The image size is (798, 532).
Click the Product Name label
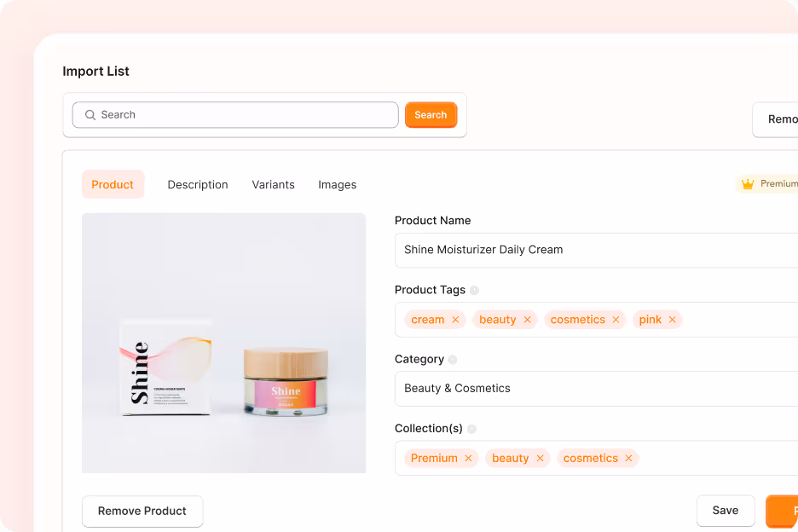pyautogui.click(x=432, y=221)
